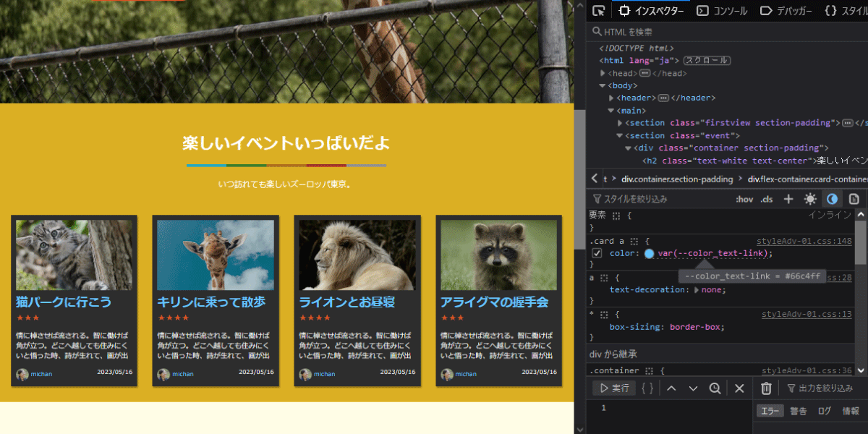Click the var(--color_text-link) value
The width and height of the screenshot is (868, 434).
pyautogui.click(x=713, y=254)
